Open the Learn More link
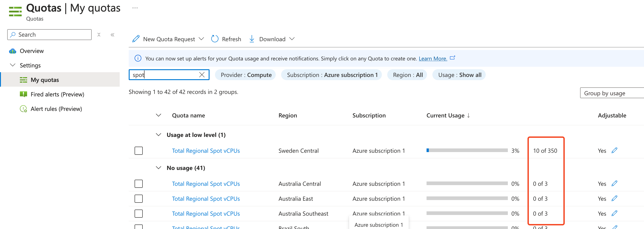This screenshot has width=644, height=229. pos(433,59)
